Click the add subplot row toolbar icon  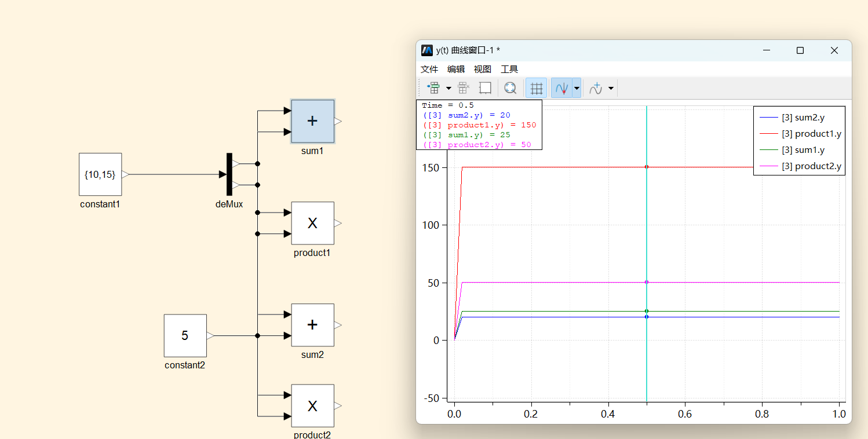[433, 88]
